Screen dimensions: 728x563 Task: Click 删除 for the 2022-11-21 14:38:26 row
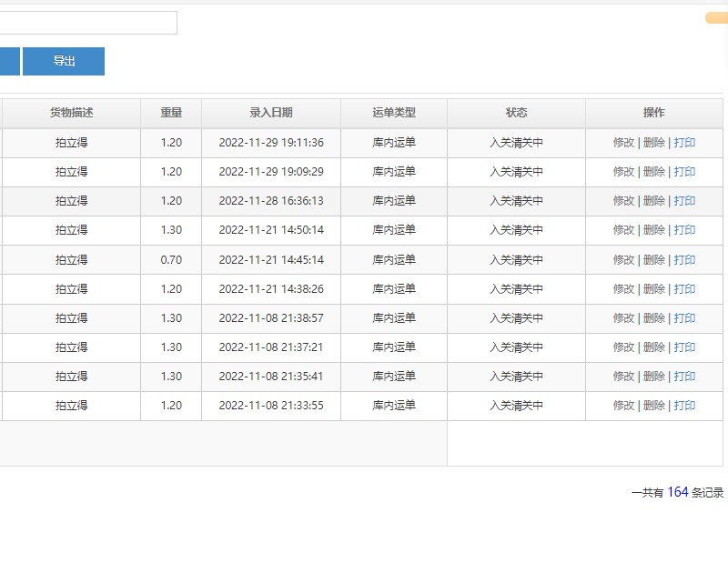[x=653, y=289]
